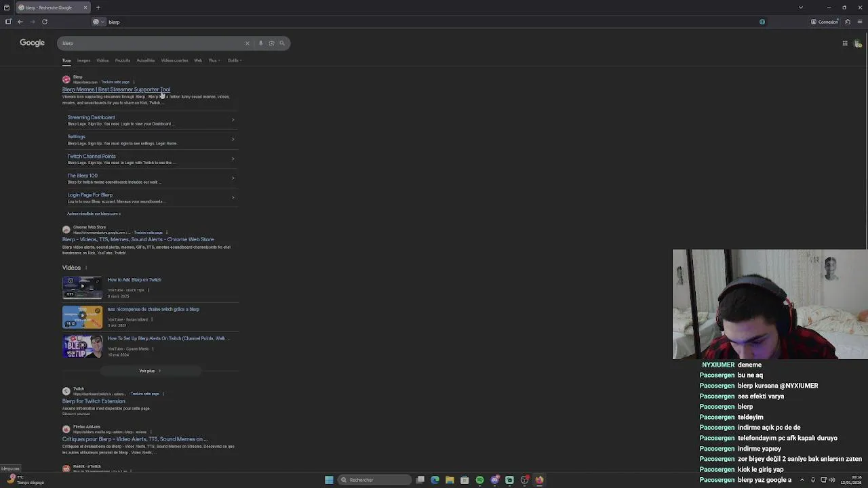
Task: Open Task View icon in taskbar
Action: [420, 480]
